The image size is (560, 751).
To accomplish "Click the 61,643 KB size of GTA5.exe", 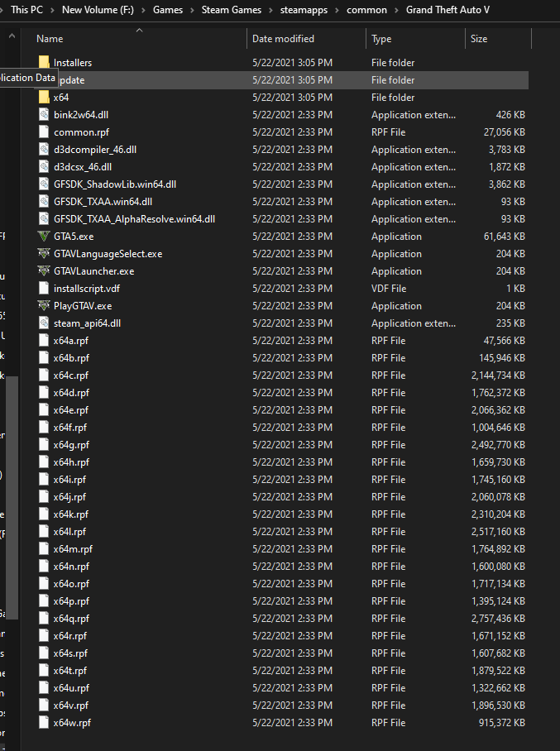I will pos(505,236).
